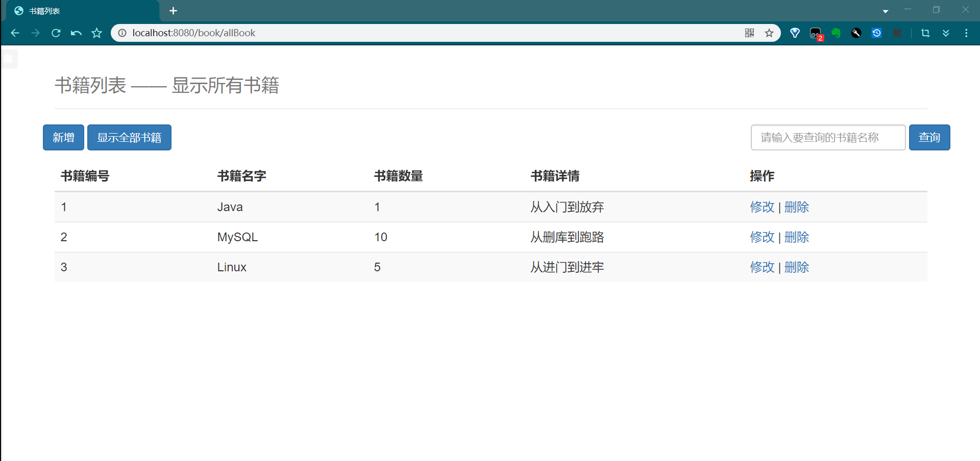Click the undo-close-tab arrow icon
Screen dimensions: 980x461
click(76, 33)
